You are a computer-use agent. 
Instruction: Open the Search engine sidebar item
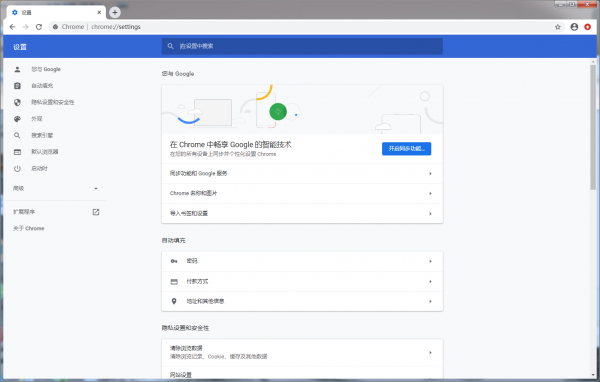[42, 135]
